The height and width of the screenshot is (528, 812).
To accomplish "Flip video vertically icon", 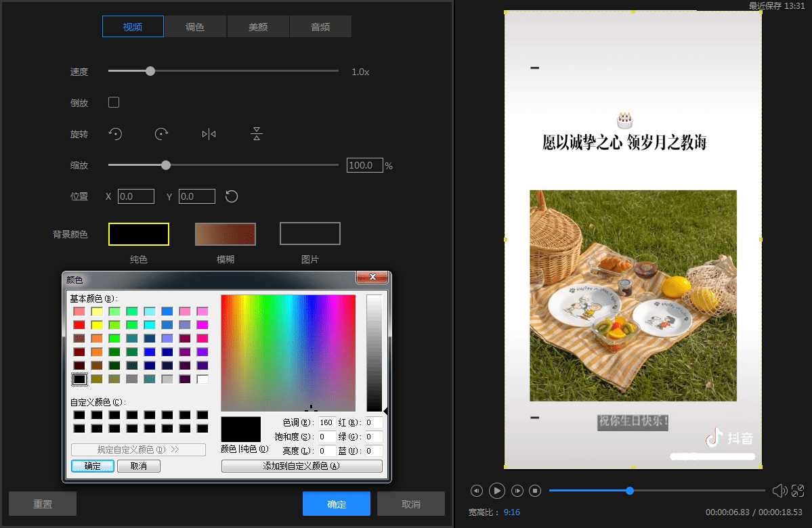I will [256, 134].
